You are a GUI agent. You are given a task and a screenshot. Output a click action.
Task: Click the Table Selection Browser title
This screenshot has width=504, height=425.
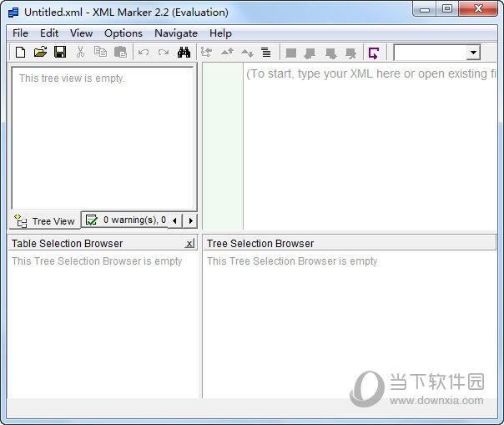[x=68, y=244]
